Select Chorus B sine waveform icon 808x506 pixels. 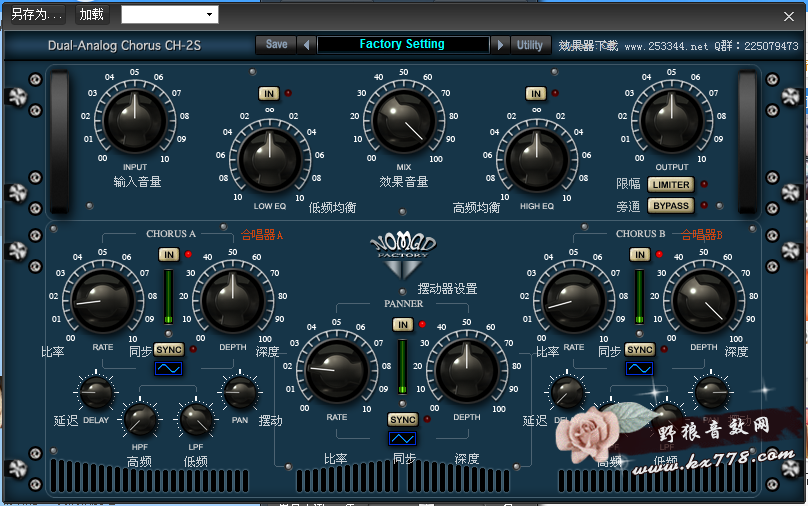point(639,368)
